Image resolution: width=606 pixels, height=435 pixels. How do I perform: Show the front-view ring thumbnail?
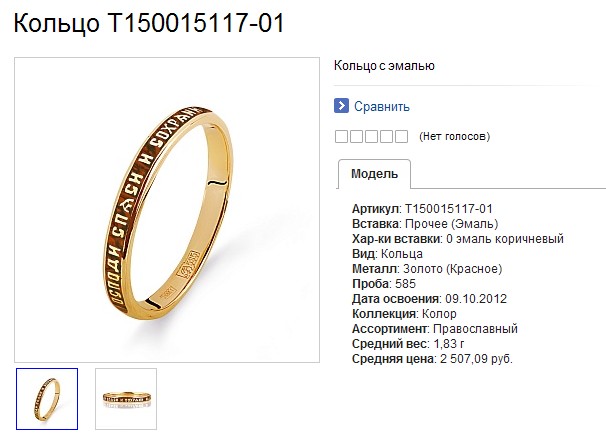coord(126,399)
